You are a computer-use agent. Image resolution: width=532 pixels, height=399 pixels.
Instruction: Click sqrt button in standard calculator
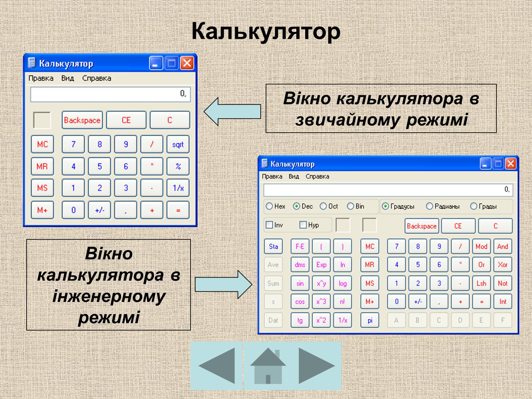(x=178, y=144)
